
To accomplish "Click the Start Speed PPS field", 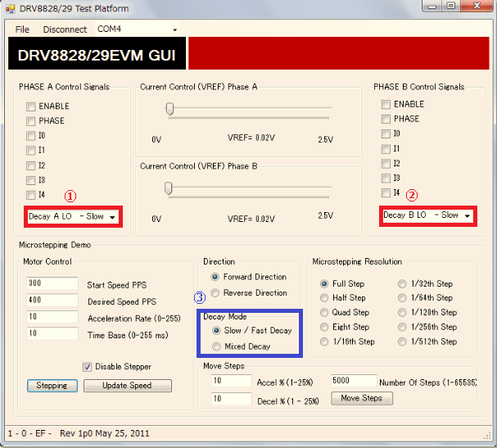I will [52, 283].
